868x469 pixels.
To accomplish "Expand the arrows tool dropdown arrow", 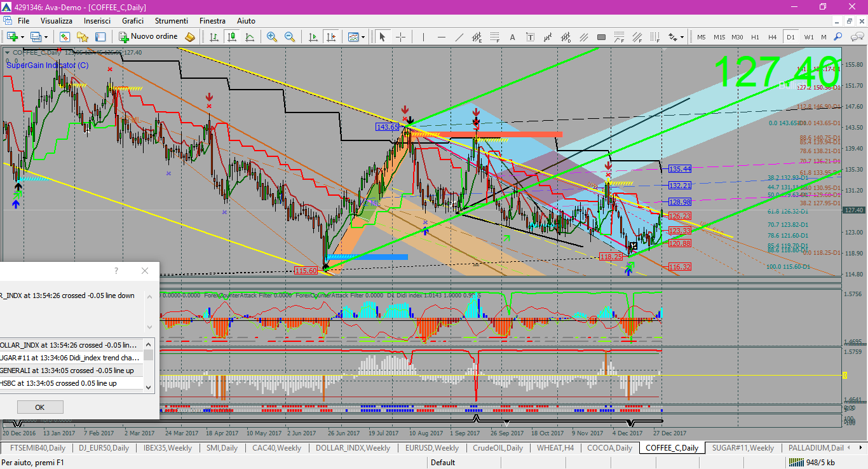I will click(682, 37).
